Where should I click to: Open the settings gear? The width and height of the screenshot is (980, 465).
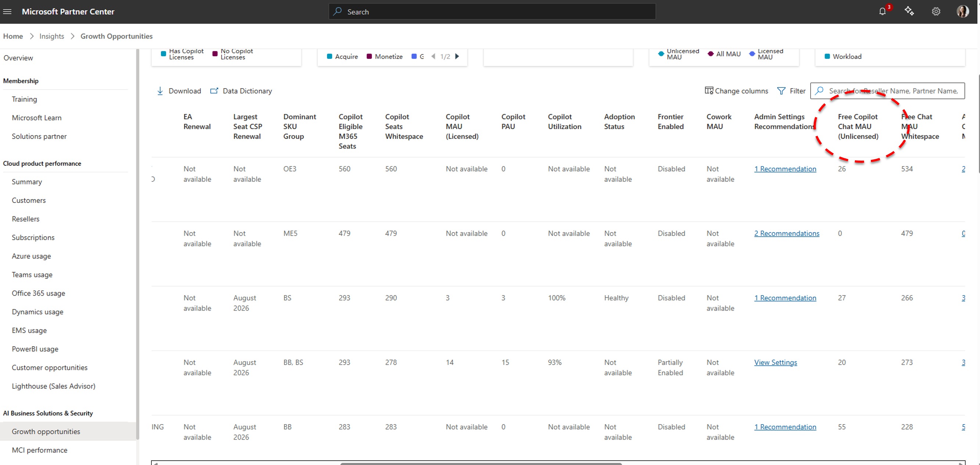point(936,11)
